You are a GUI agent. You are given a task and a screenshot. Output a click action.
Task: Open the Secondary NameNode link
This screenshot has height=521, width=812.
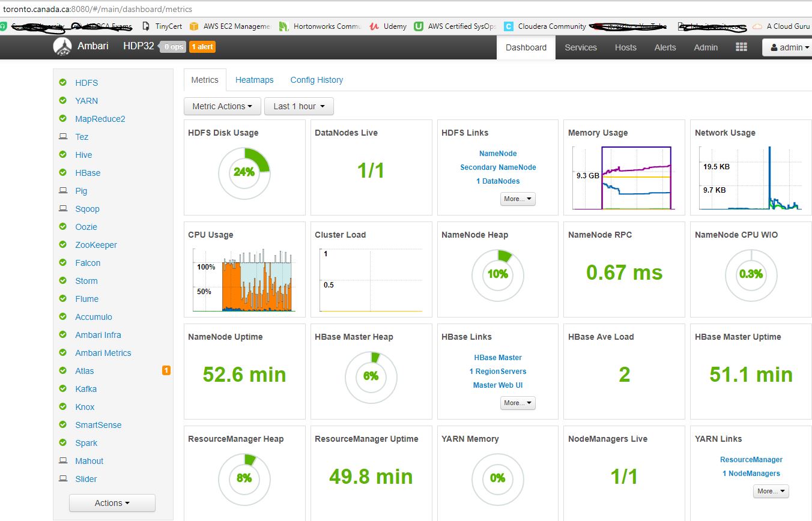(498, 167)
